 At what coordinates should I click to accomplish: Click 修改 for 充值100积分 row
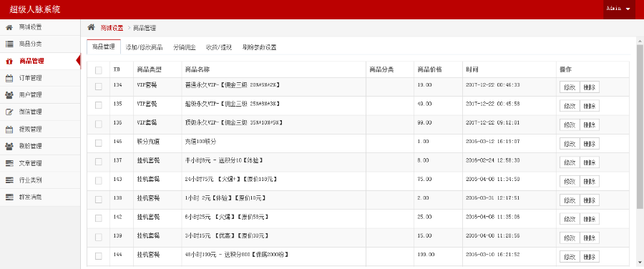coord(570,144)
